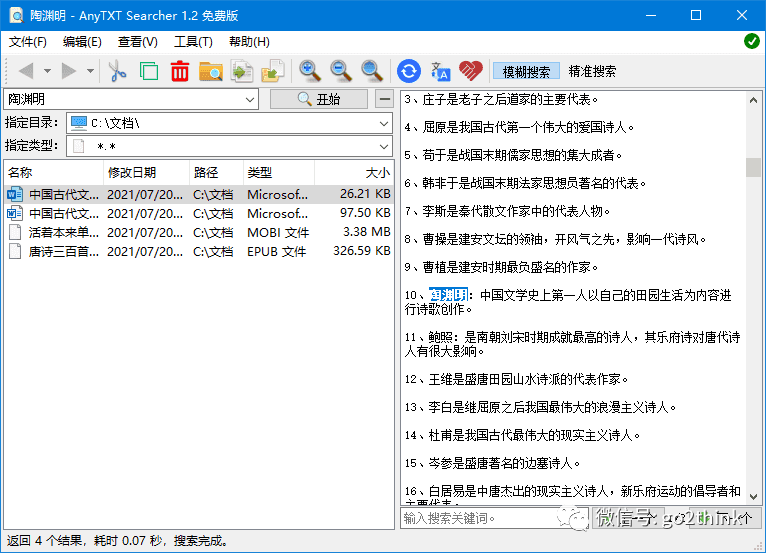Enable fuzzy search 模糊搜索 mode

[526, 72]
